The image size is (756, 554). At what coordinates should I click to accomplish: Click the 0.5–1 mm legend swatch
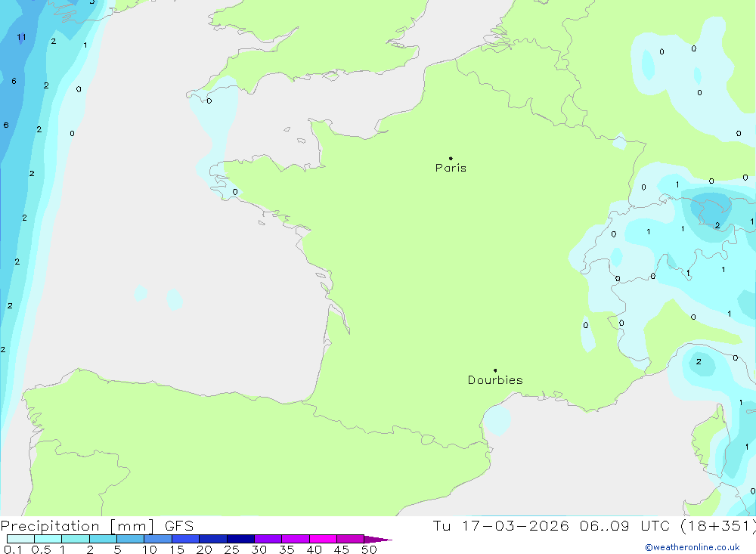click(x=48, y=539)
